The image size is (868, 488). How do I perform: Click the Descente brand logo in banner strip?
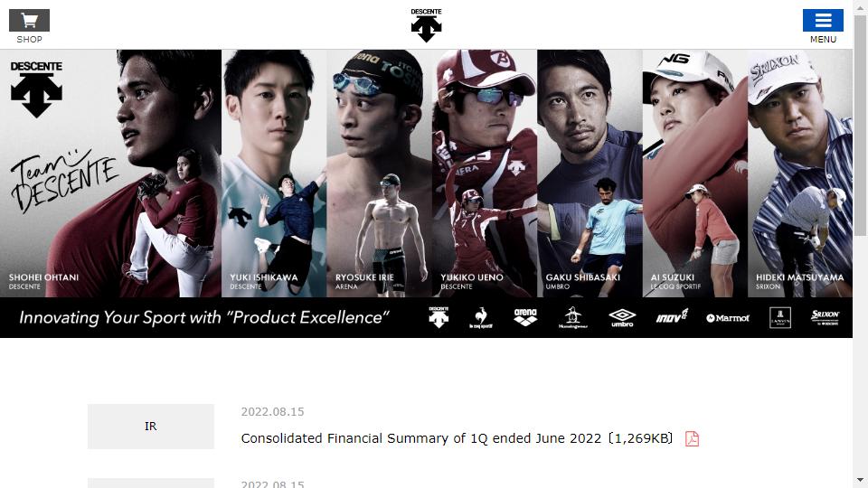point(439,317)
